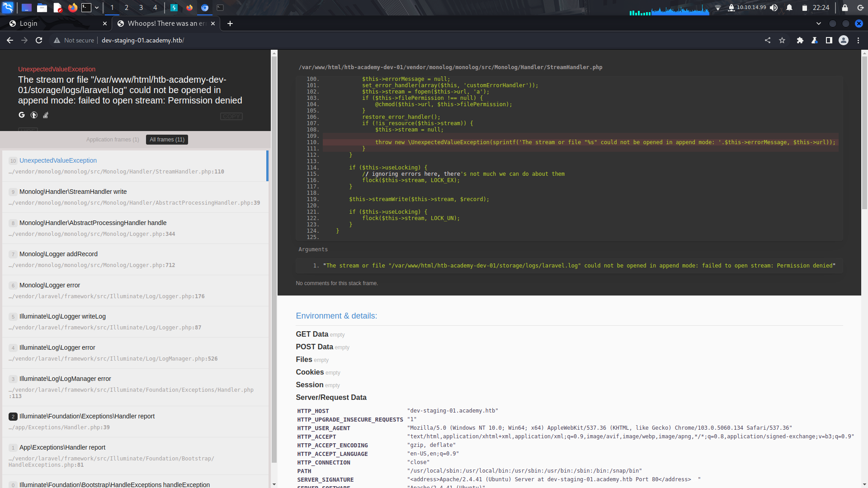Search this error on Google
The height and width of the screenshot is (488, 868).
pos(22,115)
